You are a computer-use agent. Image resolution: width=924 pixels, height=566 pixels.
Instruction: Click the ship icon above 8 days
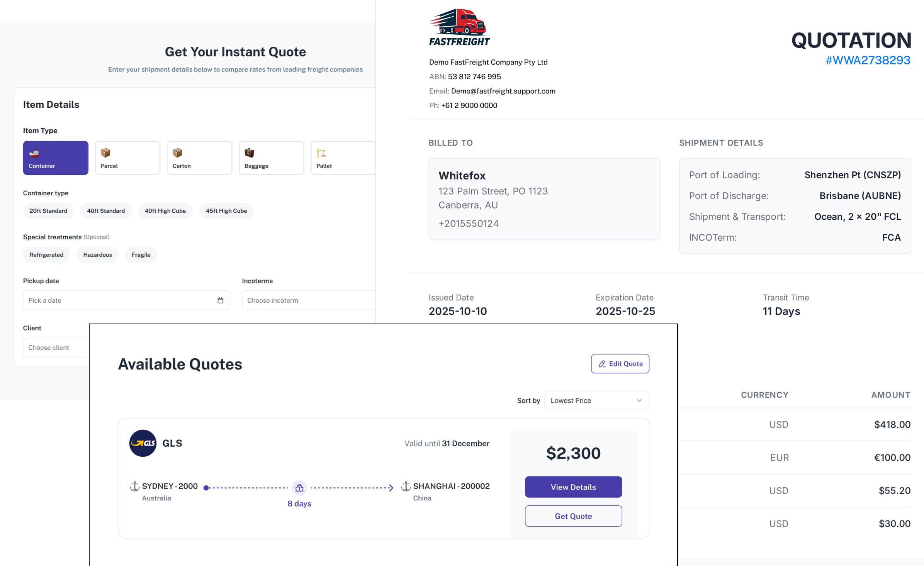pos(299,488)
